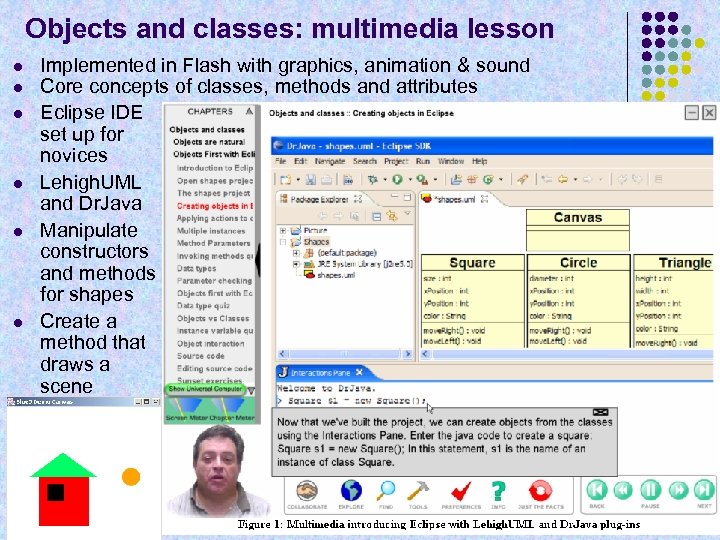This screenshot has width=720, height=540.
Task: Click the Back playback button
Action: [597, 490]
